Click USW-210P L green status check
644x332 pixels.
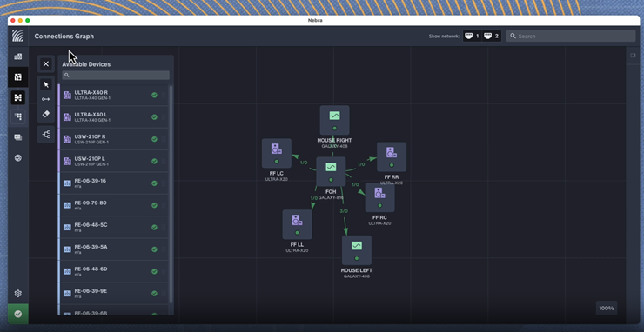tap(154, 162)
